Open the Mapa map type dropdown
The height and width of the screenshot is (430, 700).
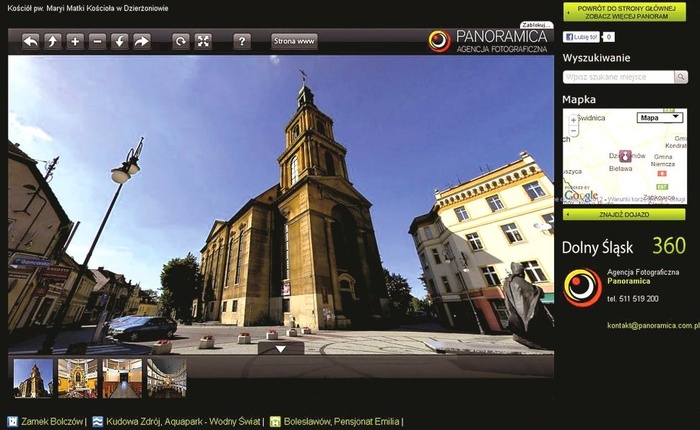pyautogui.click(x=660, y=117)
